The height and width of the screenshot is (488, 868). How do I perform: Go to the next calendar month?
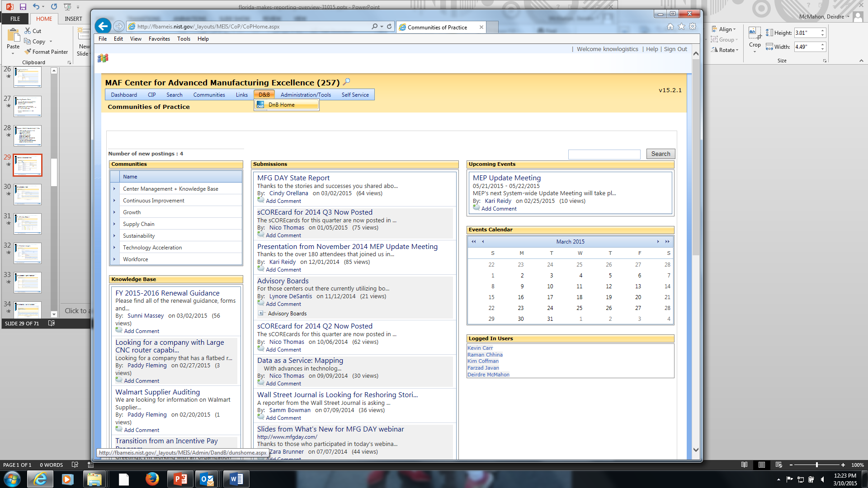(x=658, y=242)
